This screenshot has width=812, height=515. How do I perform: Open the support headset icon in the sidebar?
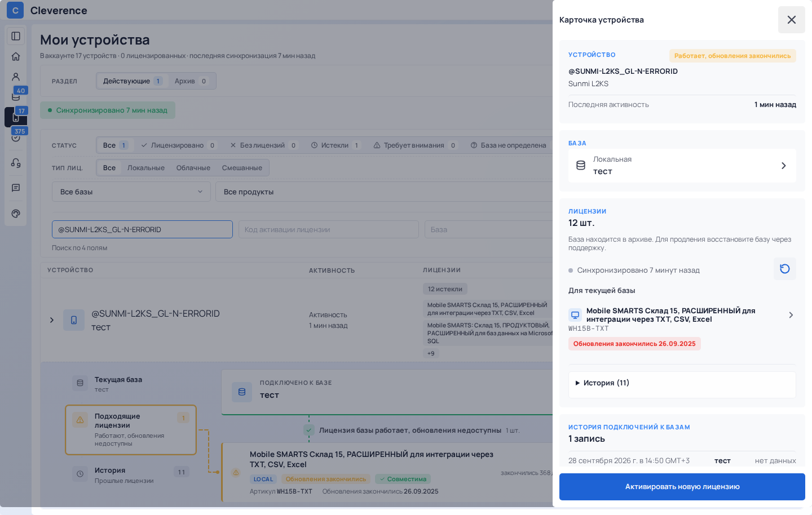tap(16, 163)
